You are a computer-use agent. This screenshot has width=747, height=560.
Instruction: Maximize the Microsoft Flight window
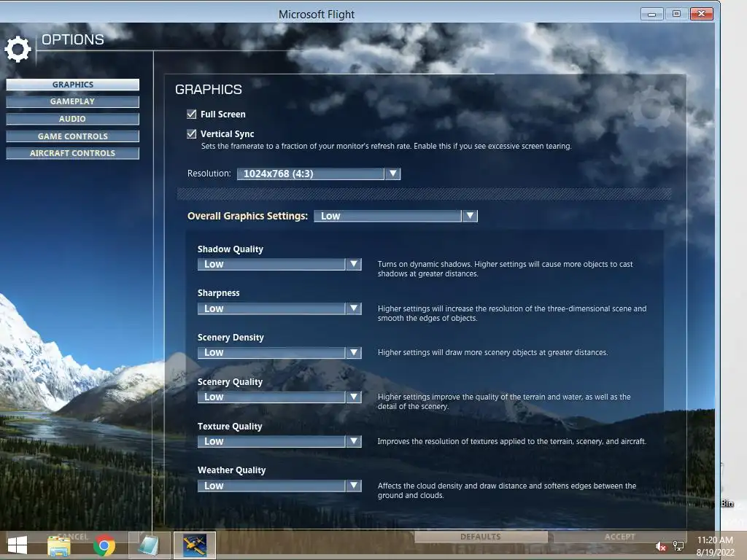[x=676, y=14]
